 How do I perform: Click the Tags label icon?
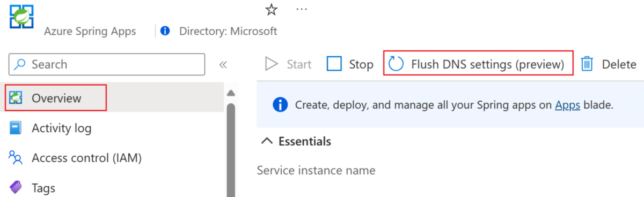tap(16, 187)
